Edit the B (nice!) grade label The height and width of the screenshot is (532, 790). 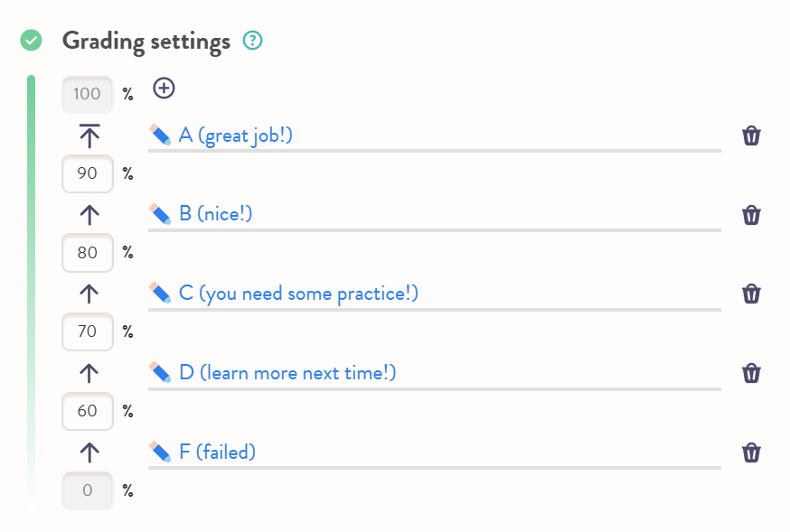pyautogui.click(x=215, y=215)
